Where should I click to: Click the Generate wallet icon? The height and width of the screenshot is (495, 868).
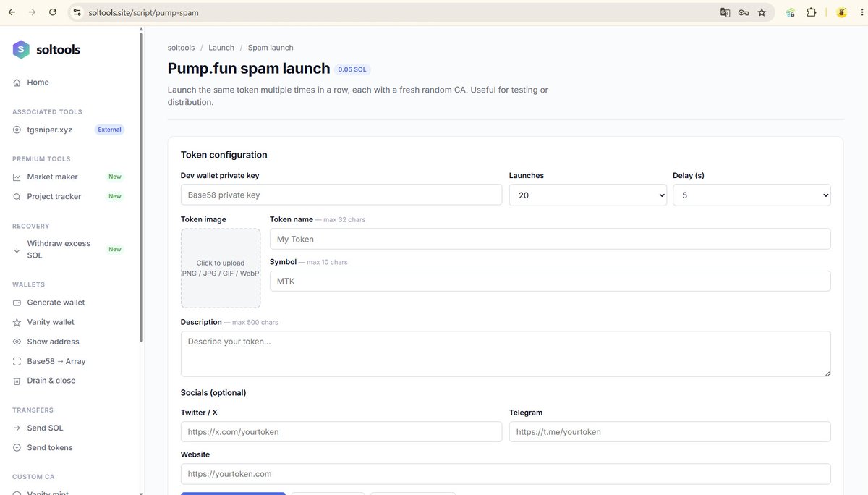[17, 302]
